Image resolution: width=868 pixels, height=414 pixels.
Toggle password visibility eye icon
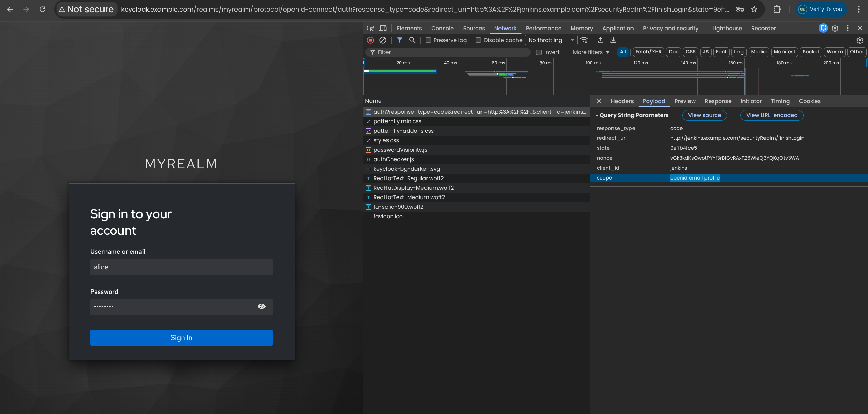click(261, 306)
